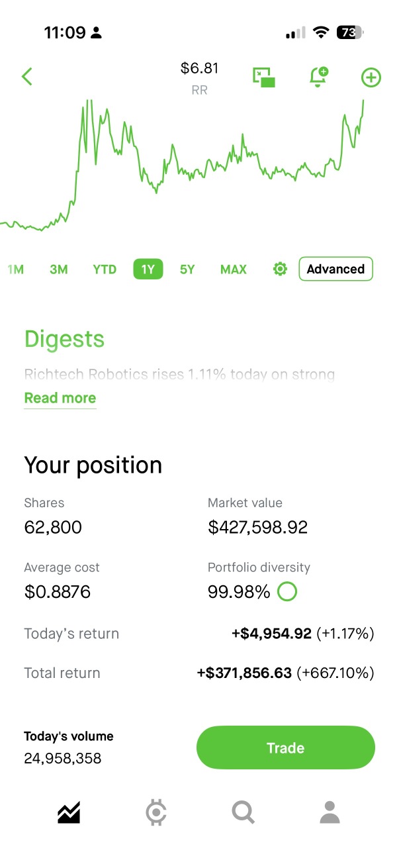The width and height of the screenshot is (399, 868).
Task: Tap the green price chart line
Action: tap(199, 173)
